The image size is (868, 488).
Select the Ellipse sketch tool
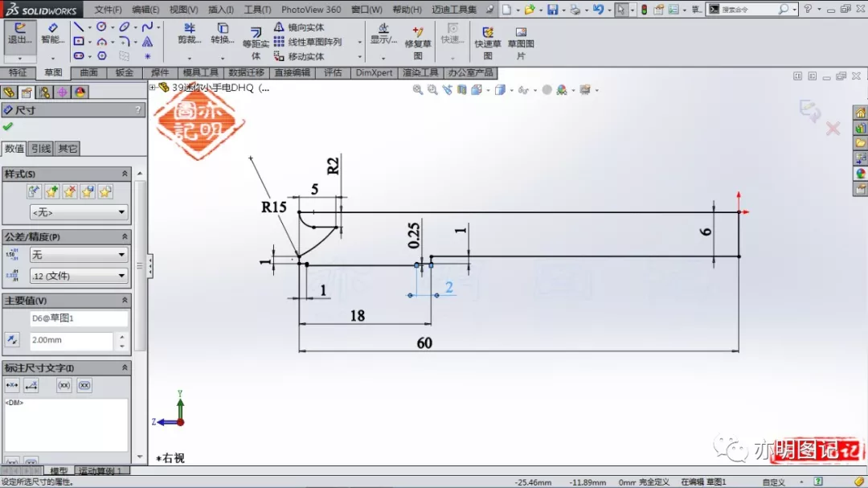click(125, 27)
